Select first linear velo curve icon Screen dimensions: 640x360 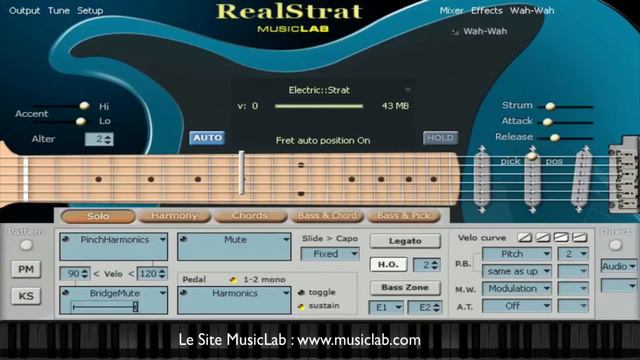524,237
